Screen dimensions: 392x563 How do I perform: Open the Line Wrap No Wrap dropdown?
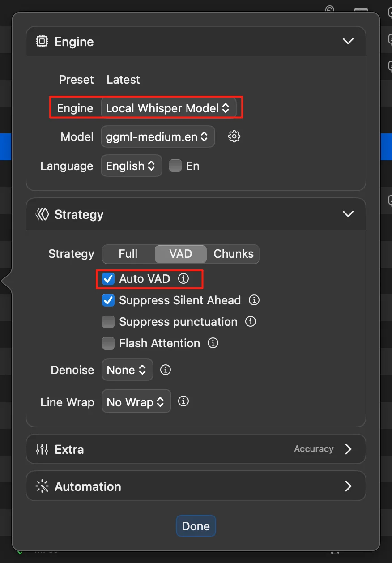(136, 402)
